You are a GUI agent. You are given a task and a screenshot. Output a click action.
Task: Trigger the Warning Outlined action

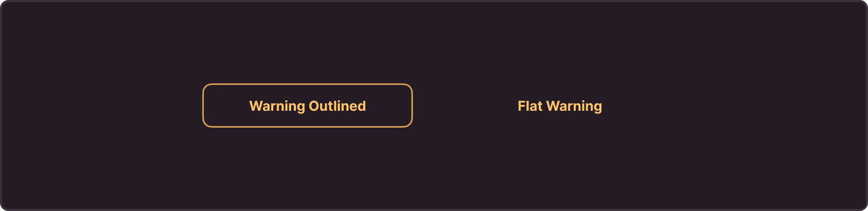click(308, 105)
